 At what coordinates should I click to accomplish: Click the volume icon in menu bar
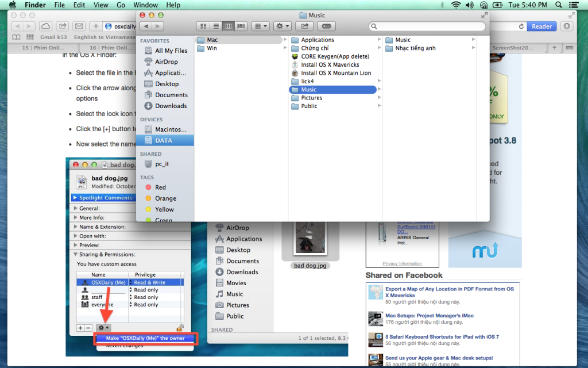(470, 5)
